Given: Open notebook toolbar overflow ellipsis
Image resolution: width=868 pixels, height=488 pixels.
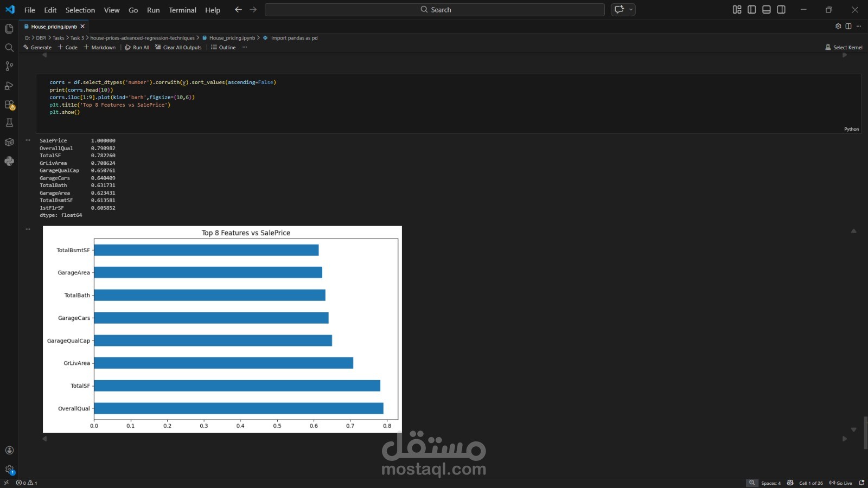Looking at the screenshot, I should [245, 47].
